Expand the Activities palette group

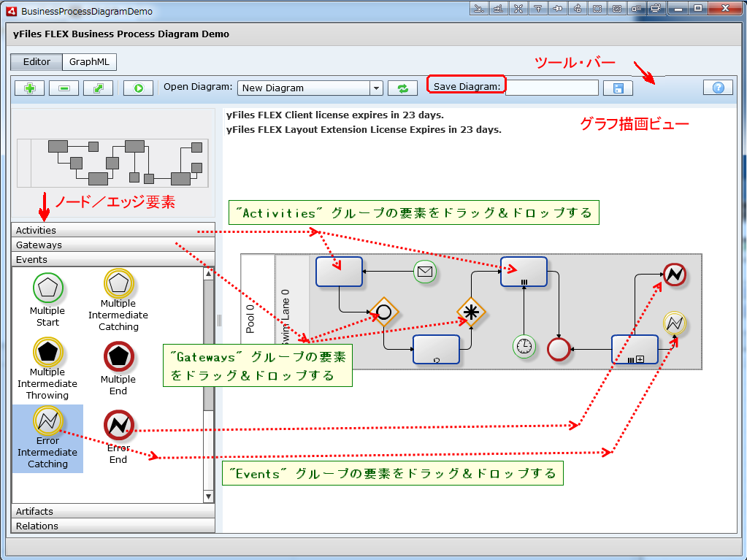113,230
